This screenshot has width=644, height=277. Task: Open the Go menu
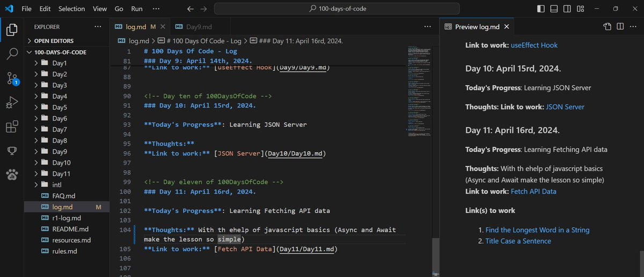(x=119, y=9)
